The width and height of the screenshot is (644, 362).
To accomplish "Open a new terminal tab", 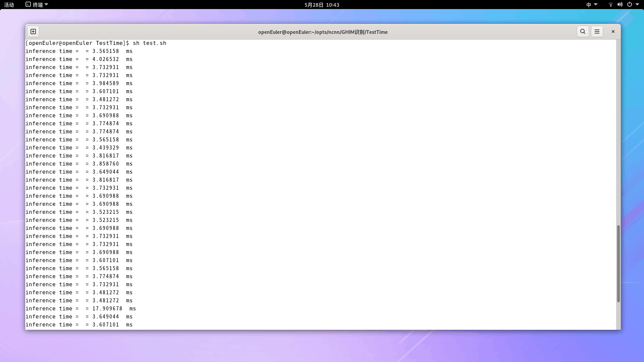I will click(33, 32).
